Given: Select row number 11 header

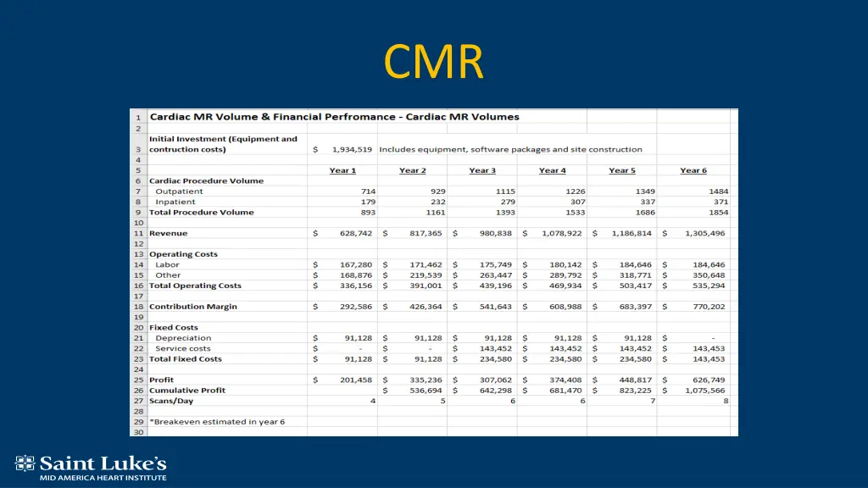Looking at the screenshot, I should click(x=138, y=234).
